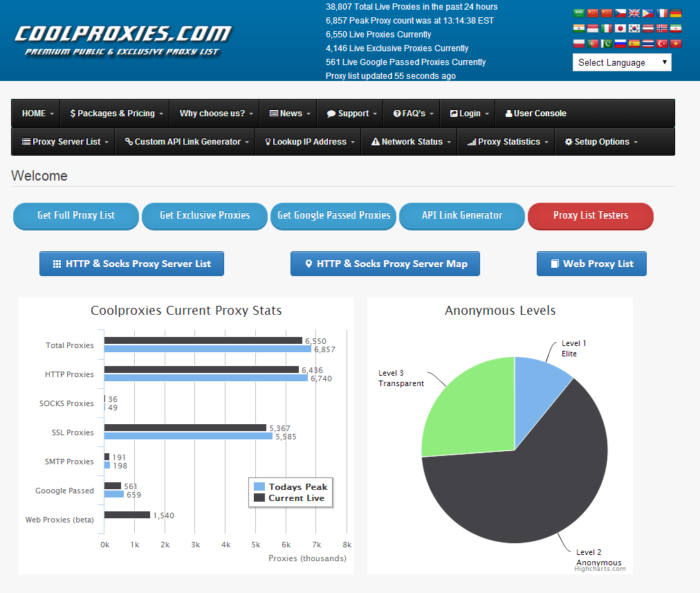Click the Web Proxies (beta) 1,540 bar
This screenshot has width=700, height=593.
click(x=127, y=515)
